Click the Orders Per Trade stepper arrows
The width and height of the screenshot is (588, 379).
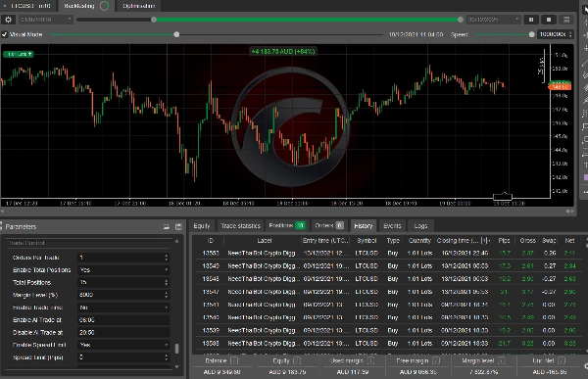pyautogui.click(x=167, y=258)
